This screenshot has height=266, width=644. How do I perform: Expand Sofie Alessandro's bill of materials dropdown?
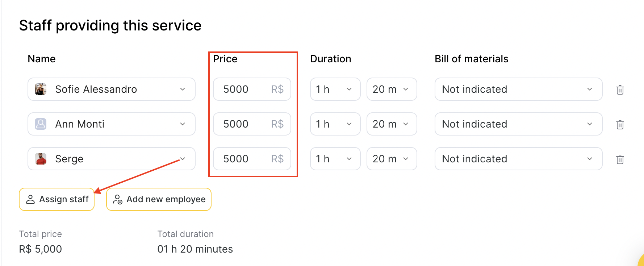pos(518,89)
